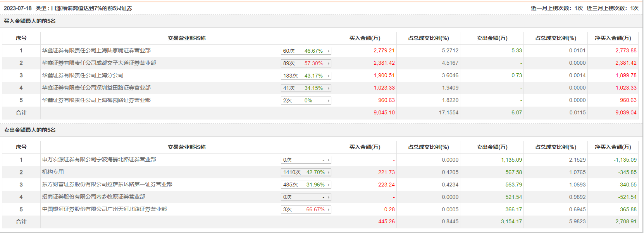Click the 华鑫证券上海梅园路证券营业部 link
Screen dimensions: 644x233
(96, 100)
